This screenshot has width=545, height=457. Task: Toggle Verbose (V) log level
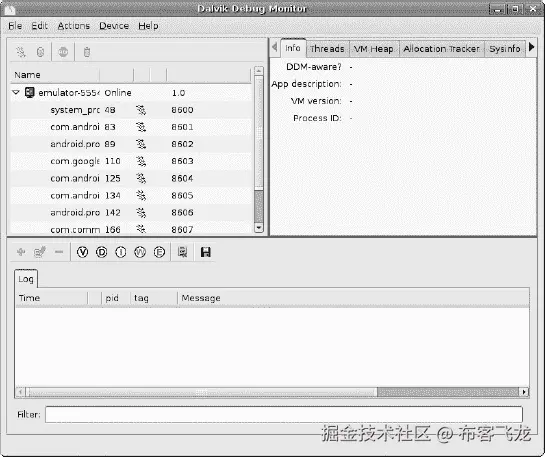pos(82,252)
